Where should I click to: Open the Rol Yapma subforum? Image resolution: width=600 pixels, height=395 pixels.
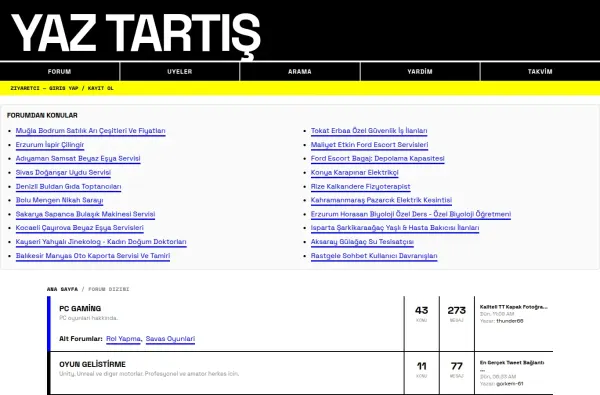(x=123, y=339)
